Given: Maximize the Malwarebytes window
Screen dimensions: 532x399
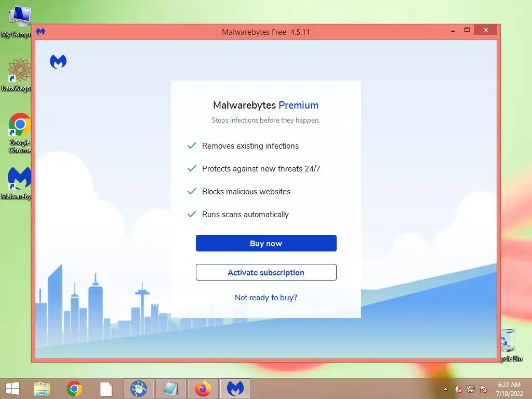Looking at the screenshot, I should tap(467, 30).
